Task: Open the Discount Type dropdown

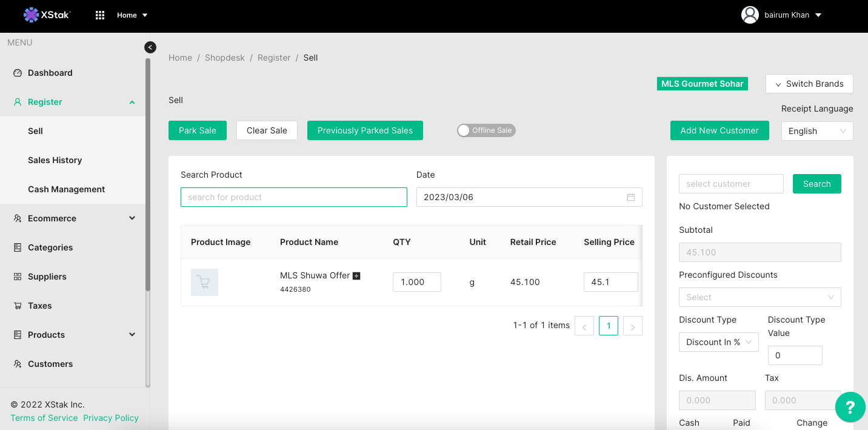Action: coord(718,342)
